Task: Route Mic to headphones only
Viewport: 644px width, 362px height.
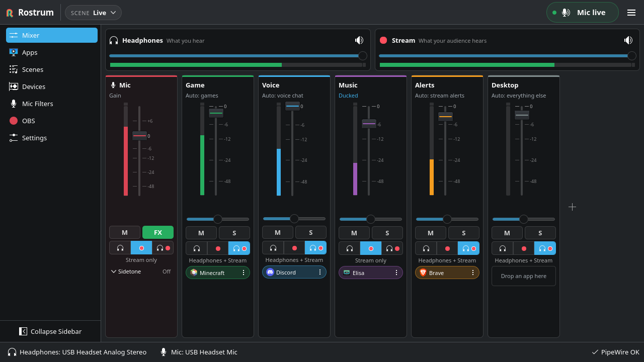Action: pyautogui.click(x=120, y=248)
